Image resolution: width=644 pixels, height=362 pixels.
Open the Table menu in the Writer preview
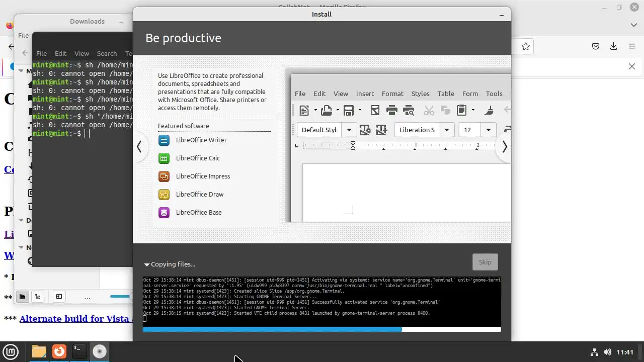click(x=446, y=94)
